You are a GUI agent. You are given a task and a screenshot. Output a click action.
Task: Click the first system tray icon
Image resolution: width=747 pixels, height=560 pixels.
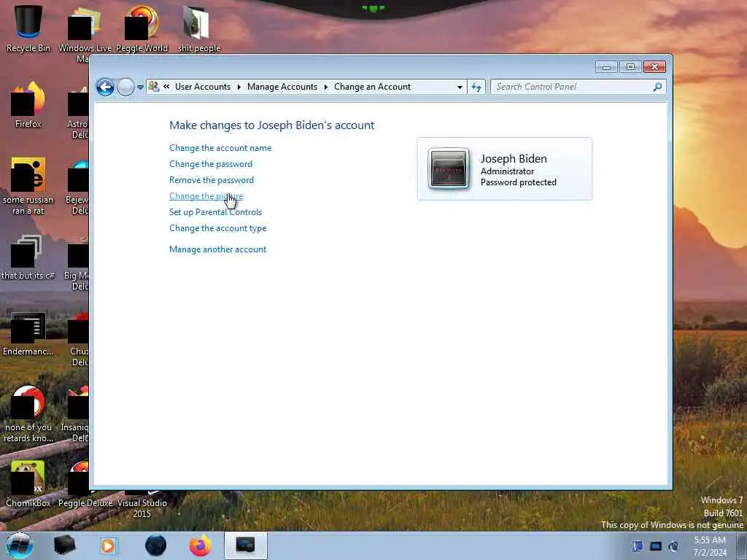pyautogui.click(x=638, y=546)
